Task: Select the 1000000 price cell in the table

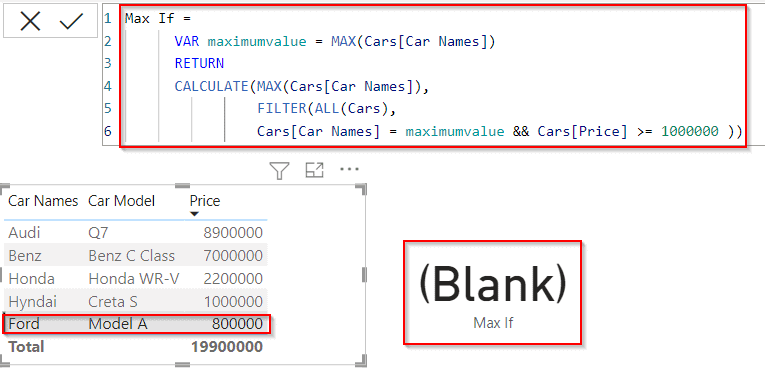Action: pyautogui.click(x=233, y=301)
